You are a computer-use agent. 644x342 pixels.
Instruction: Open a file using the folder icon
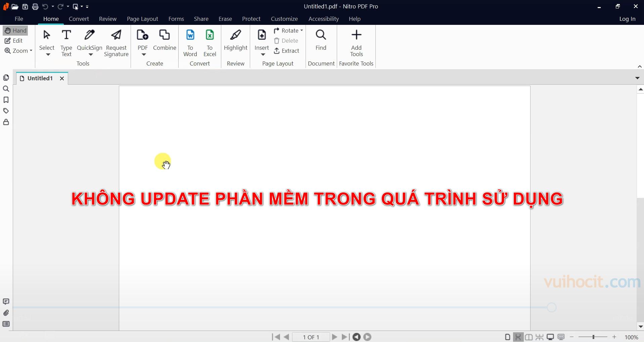(15, 6)
